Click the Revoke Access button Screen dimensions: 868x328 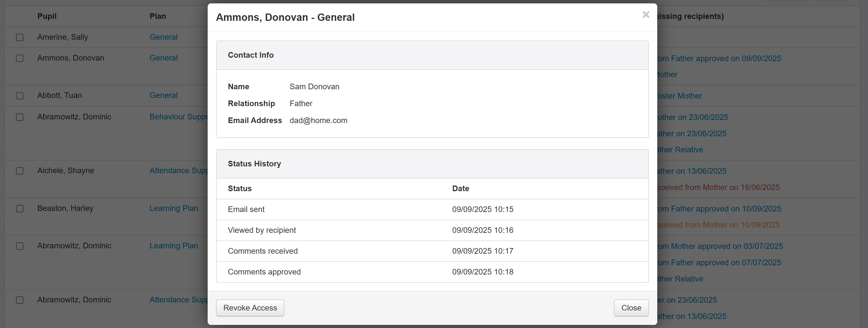point(250,308)
